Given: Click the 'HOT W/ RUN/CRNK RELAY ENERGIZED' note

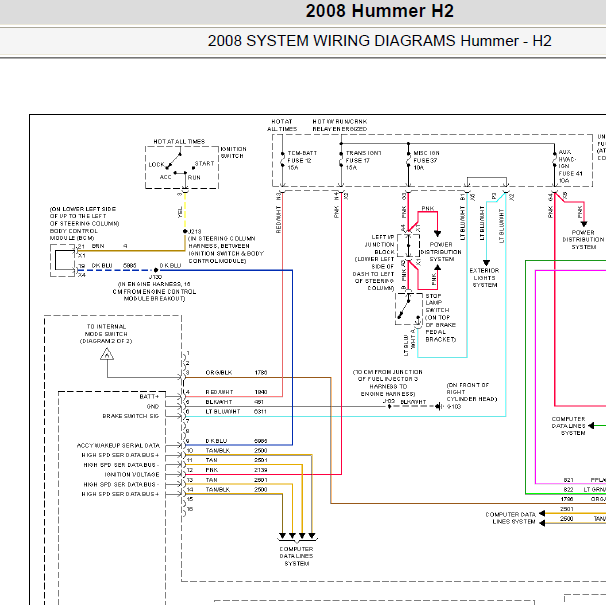Looking at the screenshot, I should tap(339, 125).
